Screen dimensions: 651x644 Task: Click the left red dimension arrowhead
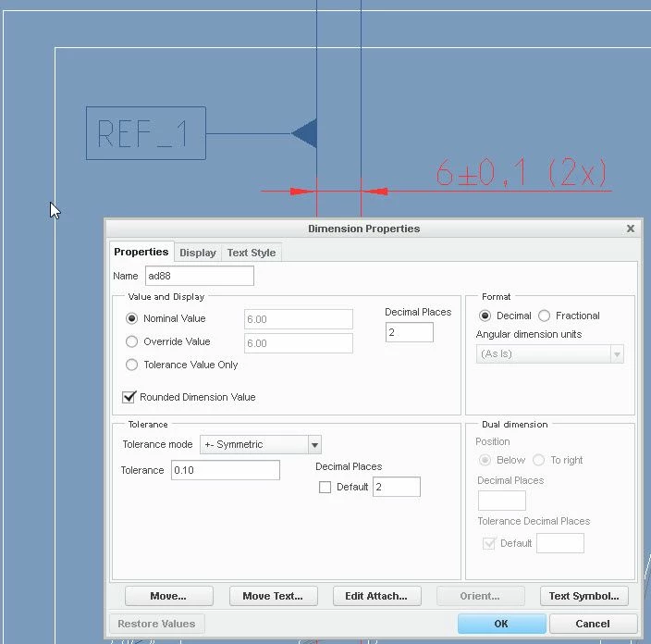301,192
